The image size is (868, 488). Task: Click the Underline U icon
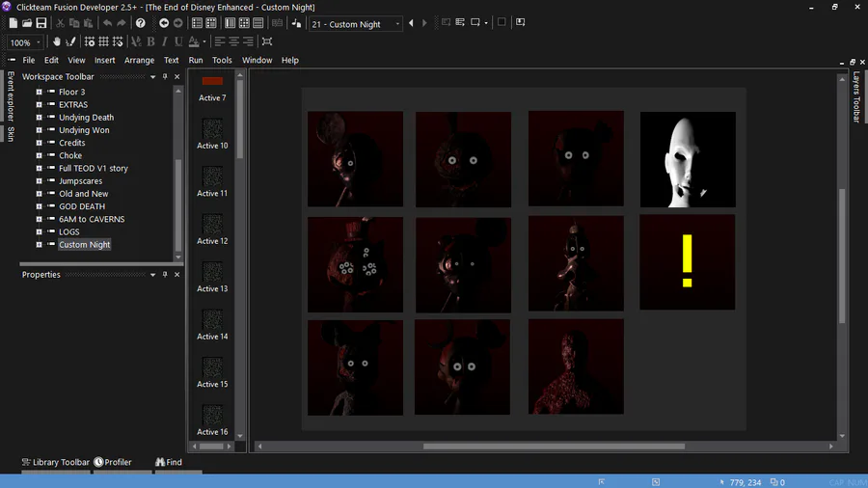coord(178,41)
